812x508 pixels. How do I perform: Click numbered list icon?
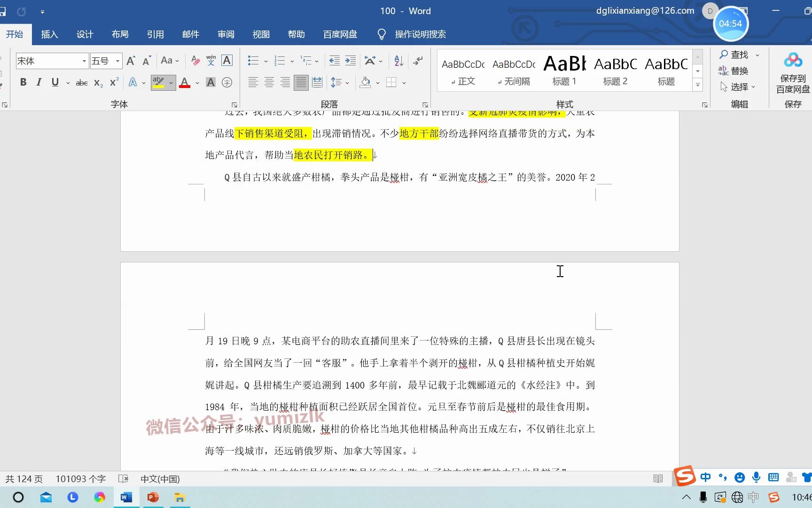[280, 61]
